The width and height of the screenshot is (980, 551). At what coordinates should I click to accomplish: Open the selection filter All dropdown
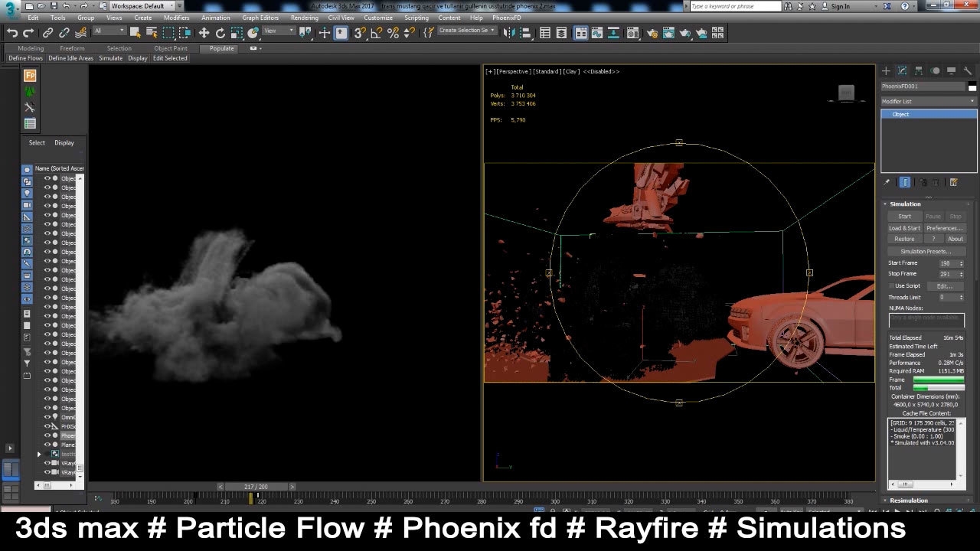(110, 31)
